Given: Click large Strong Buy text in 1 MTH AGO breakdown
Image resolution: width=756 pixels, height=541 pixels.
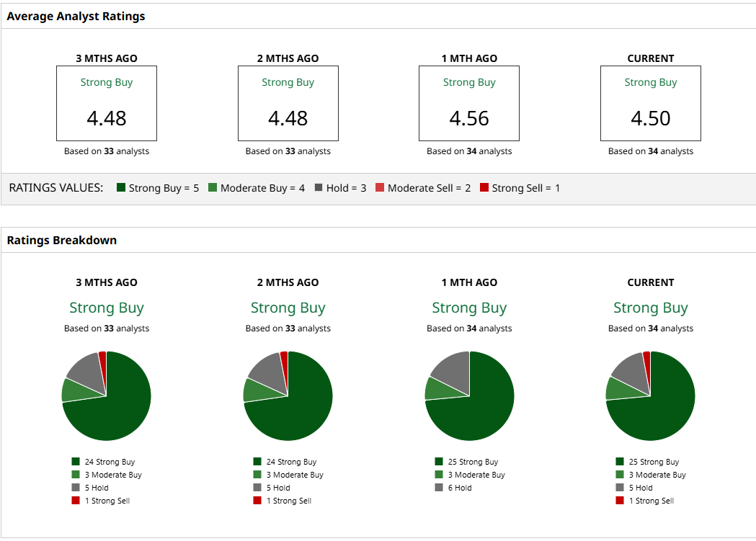Looking at the screenshot, I should pos(469,308).
